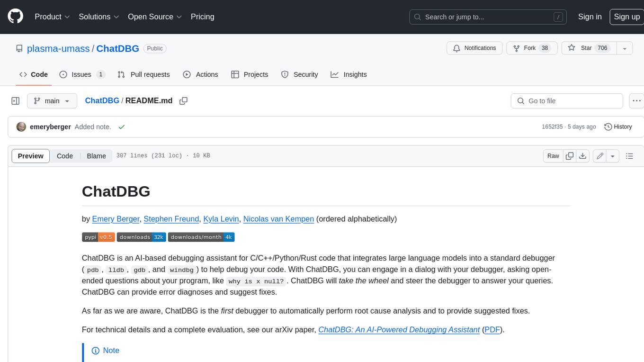Expand the Open Source menu

(x=155, y=17)
